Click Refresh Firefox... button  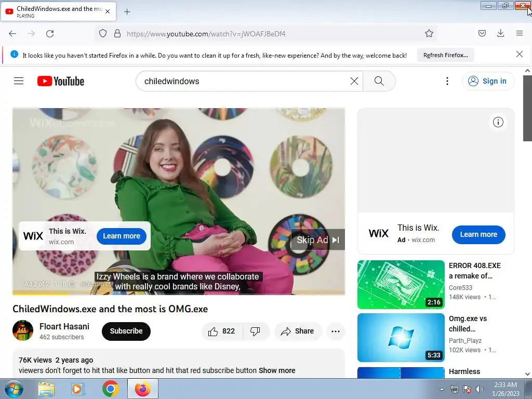[x=445, y=55]
